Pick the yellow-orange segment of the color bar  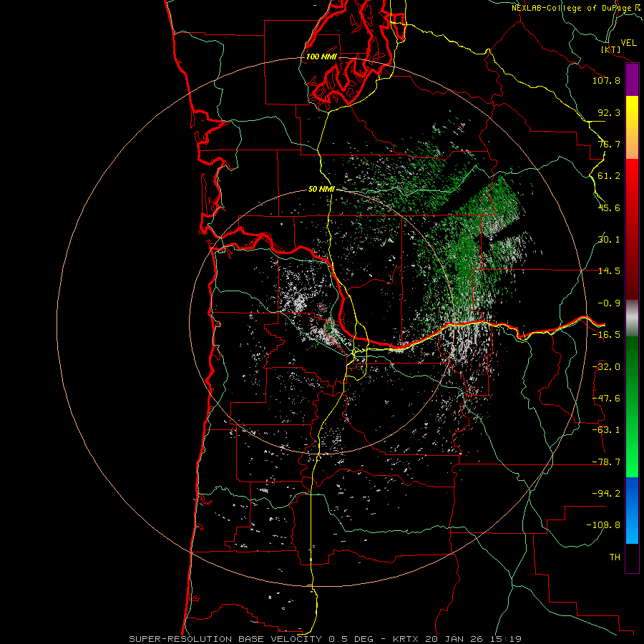632,127
